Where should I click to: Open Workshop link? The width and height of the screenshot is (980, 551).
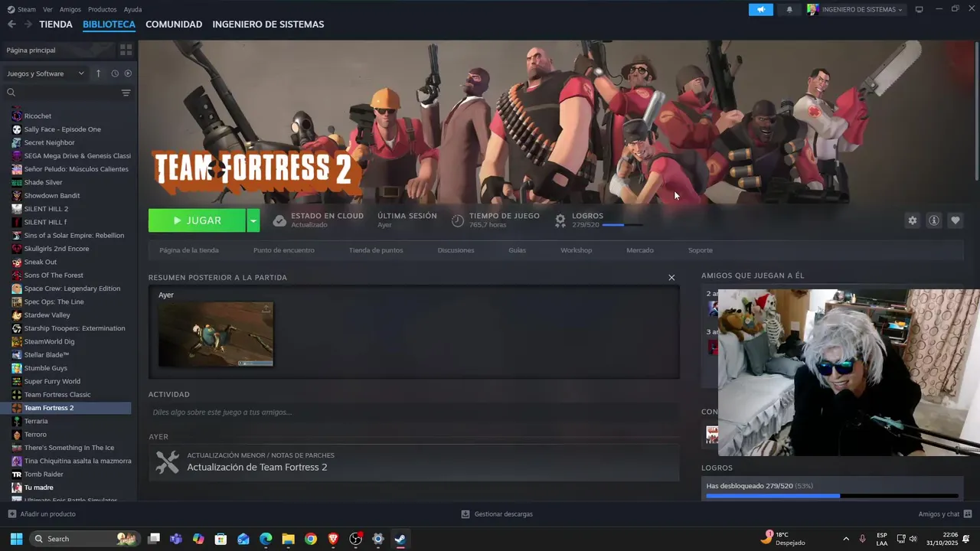577,250
